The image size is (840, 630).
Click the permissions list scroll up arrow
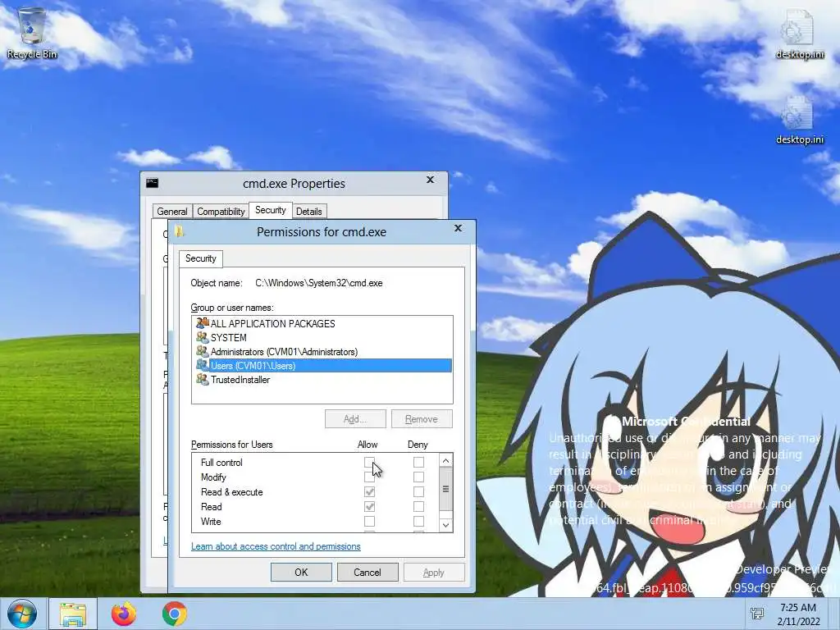point(445,460)
